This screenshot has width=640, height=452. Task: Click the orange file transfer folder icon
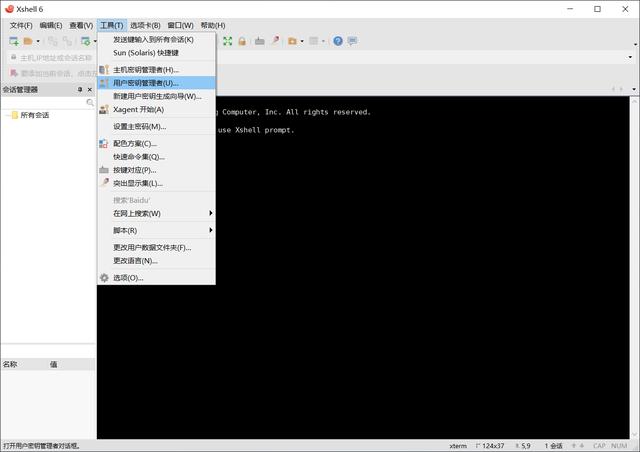292,41
